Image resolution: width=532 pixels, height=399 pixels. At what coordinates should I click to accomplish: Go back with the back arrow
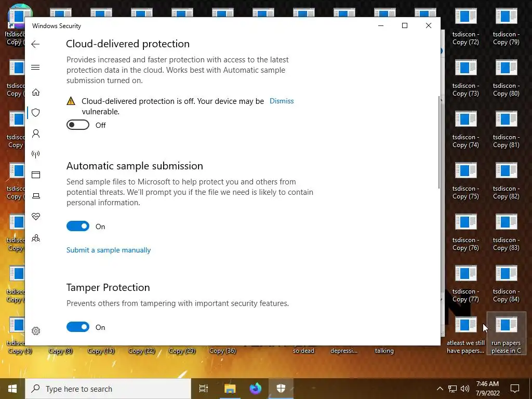coord(35,44)
